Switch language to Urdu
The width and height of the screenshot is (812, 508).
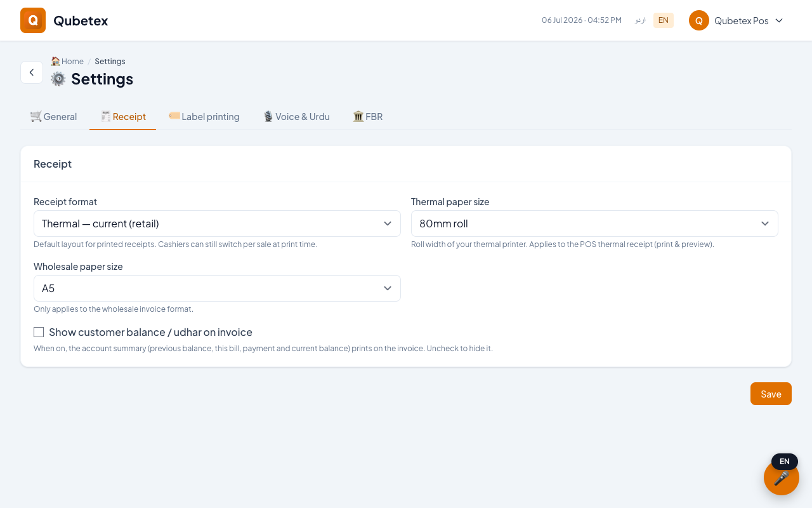[640, 20]
